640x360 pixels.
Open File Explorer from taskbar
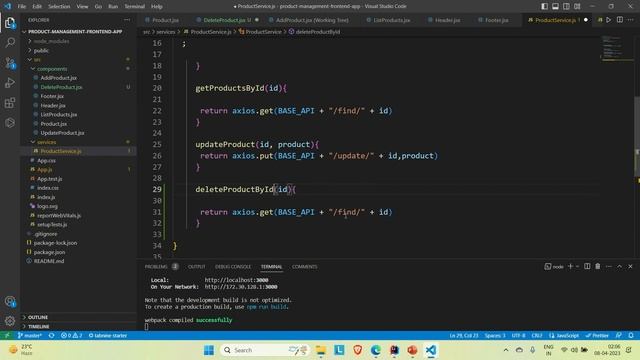(x=321, y=350)
